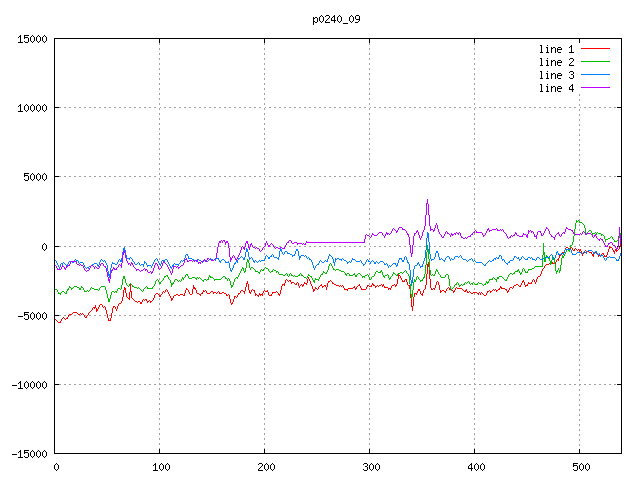Click the 10000 y-axis label
This screenshot has height=480, width=640.
point(32,108)
